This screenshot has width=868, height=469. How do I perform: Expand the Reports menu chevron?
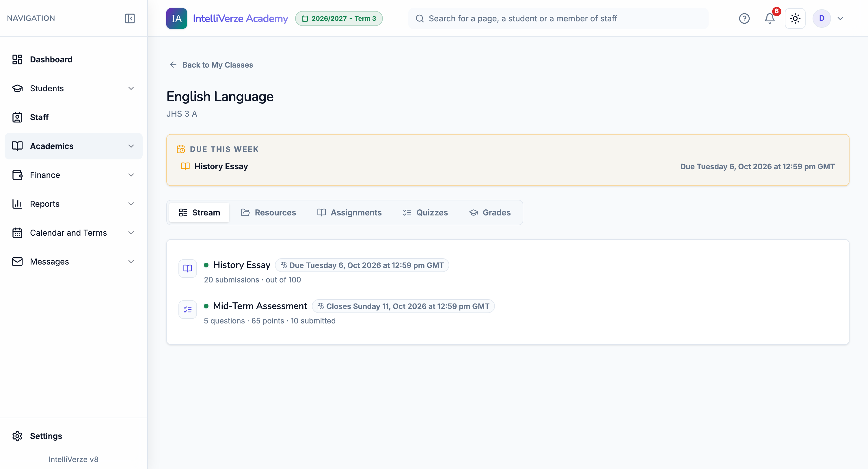(x=131, y=204)
